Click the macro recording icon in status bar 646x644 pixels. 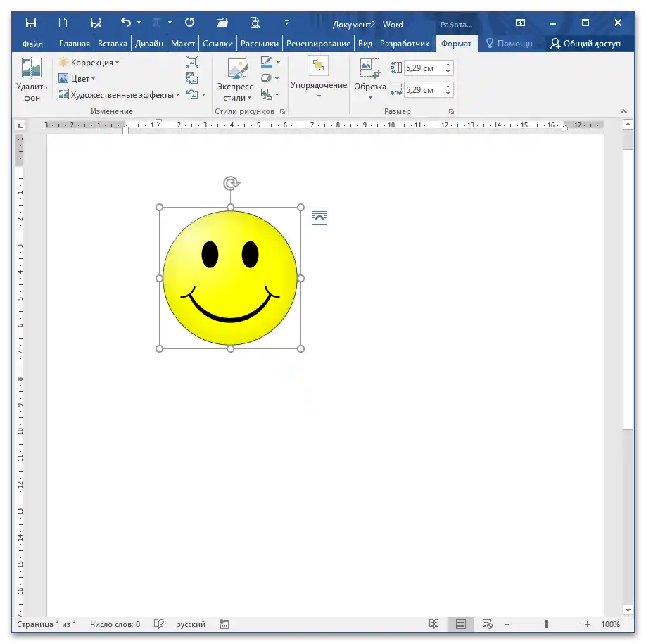[224, 624]
